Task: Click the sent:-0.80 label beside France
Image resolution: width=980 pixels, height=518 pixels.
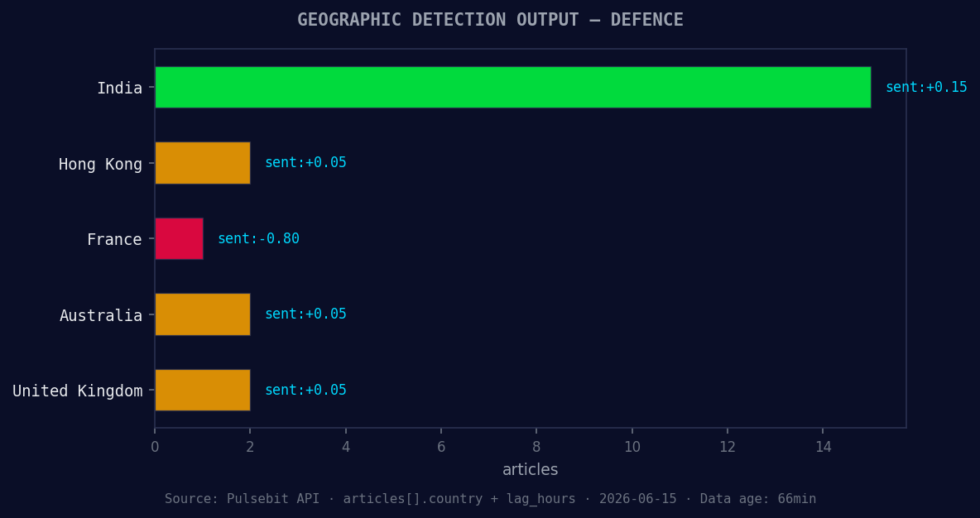Action: 259,238
